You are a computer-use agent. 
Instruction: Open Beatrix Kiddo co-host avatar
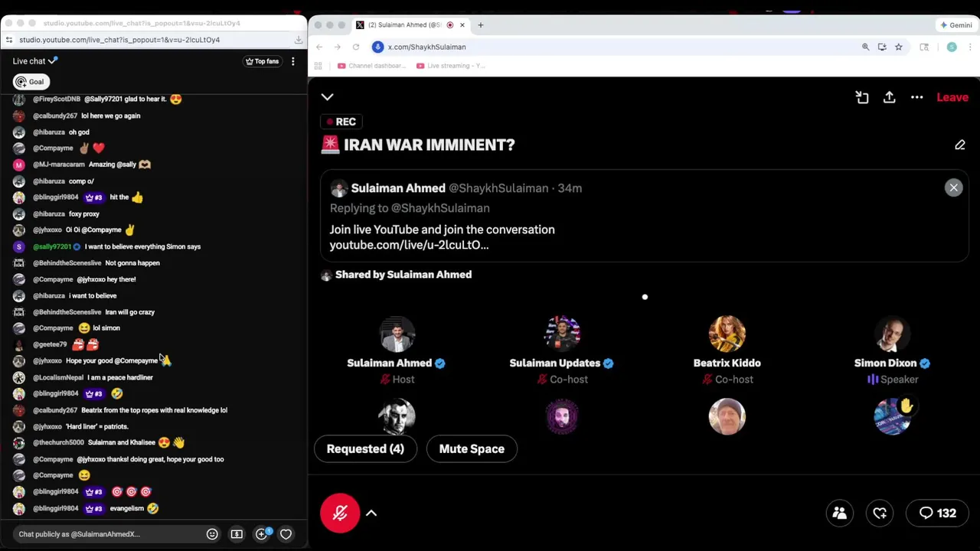tap(727, 334)
